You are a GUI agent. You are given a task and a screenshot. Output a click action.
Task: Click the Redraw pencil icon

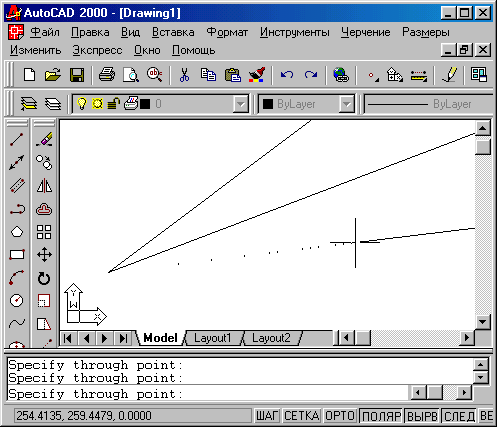click(449, 75)
